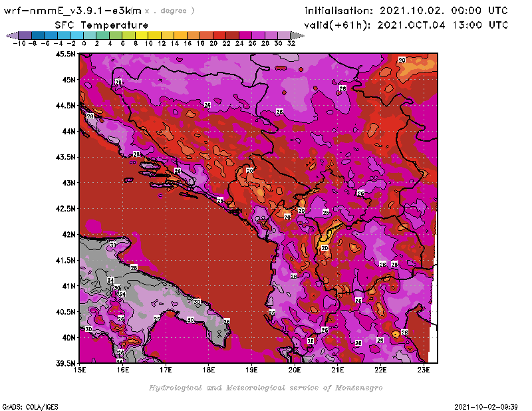
Task: Click the 44N latitude axis label
Action: [x=69, y=131]
